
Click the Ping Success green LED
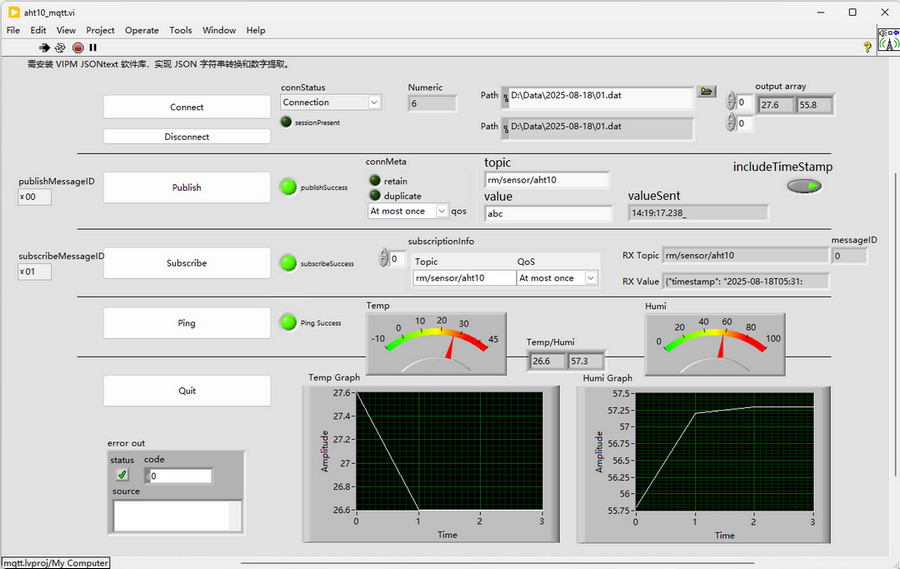point(288,323)
